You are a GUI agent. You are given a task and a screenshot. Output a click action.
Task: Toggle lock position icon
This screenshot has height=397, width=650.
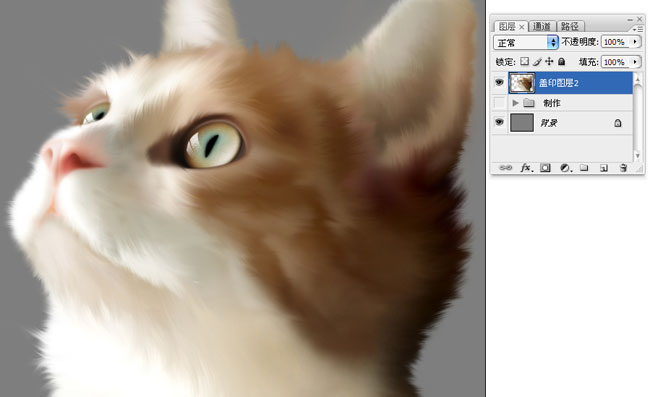click(549, 61)
